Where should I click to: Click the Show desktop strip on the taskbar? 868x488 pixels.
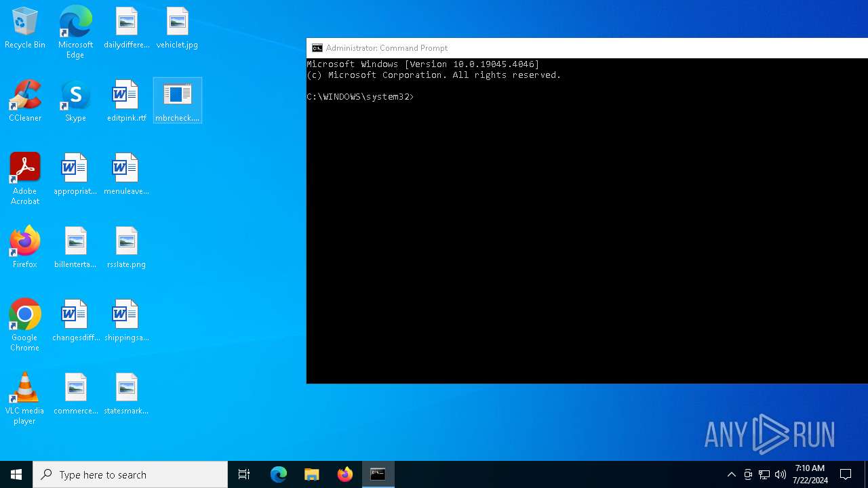click(x=866, y=474)
